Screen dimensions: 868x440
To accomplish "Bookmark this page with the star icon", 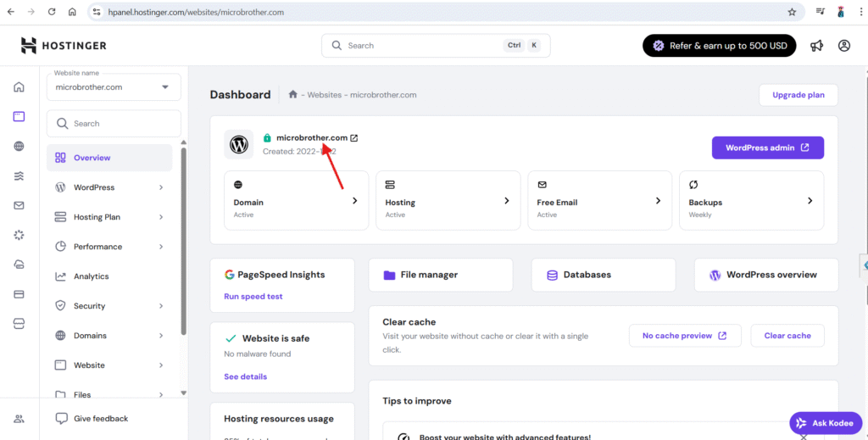I will click(x=792, y=13).
